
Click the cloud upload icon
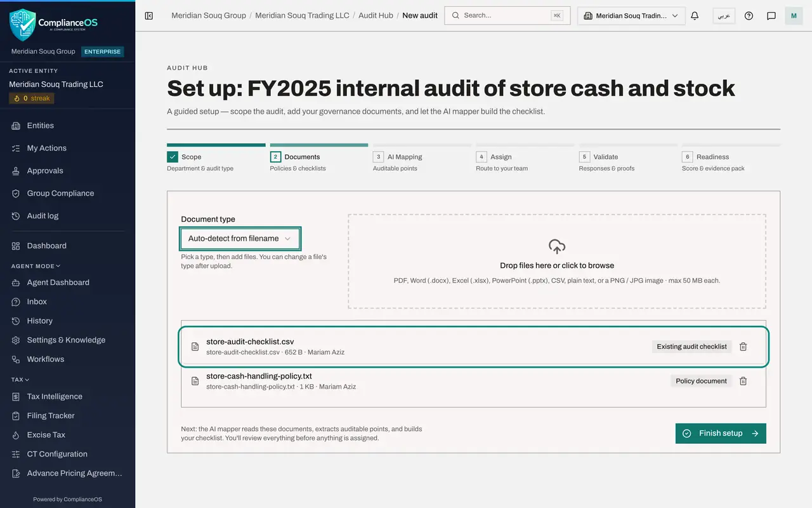click(557, 246)
